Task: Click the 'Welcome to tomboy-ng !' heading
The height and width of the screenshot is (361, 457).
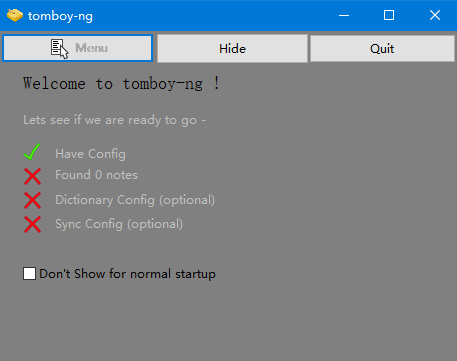Action: [121, 83]
